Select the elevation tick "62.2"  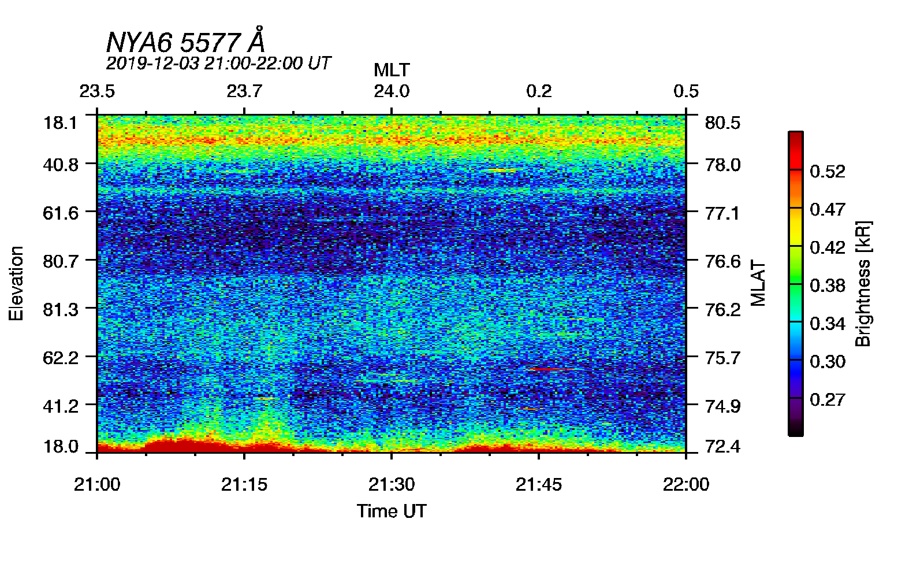(61, 358)
